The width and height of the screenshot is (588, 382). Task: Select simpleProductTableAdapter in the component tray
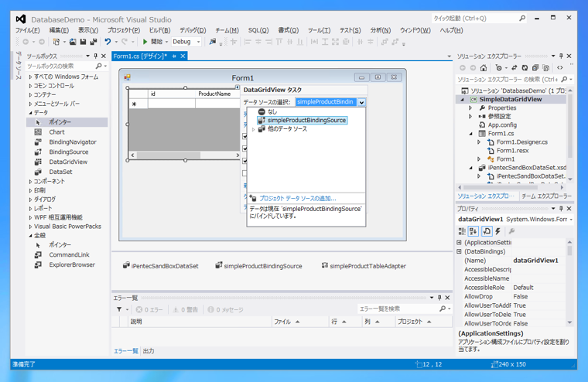tap(364, 266)
